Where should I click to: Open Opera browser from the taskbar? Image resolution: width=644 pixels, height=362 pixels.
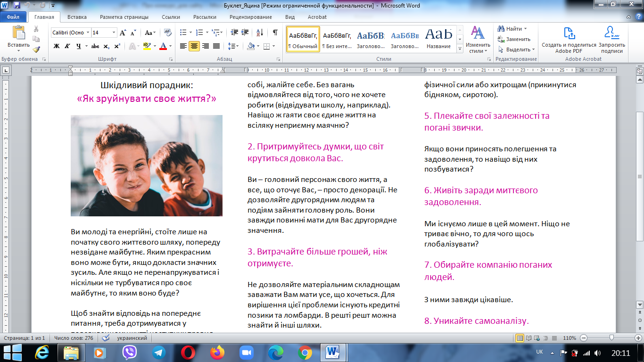click(189, 353)
